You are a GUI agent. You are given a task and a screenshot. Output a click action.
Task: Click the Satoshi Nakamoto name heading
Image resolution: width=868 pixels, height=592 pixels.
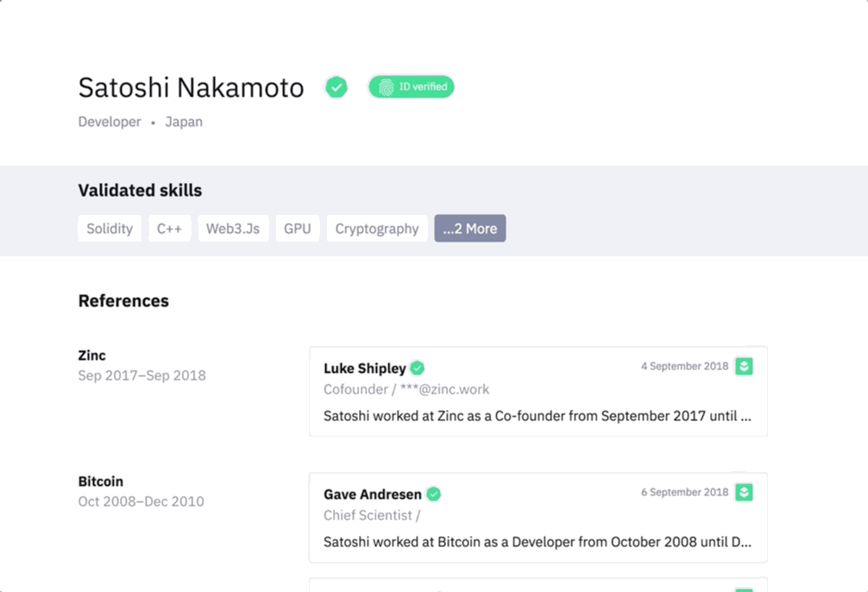[191, 87]
